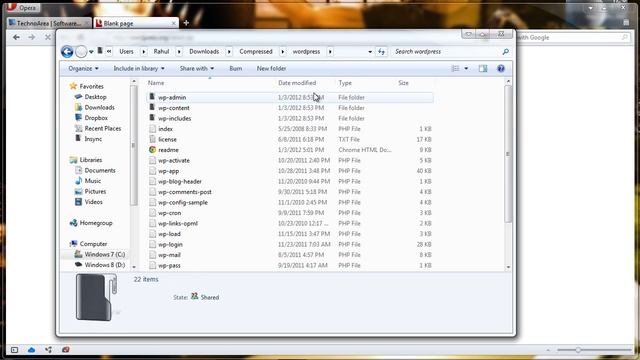Open Music library in navigation pane
640x360 pixels.
93,181
